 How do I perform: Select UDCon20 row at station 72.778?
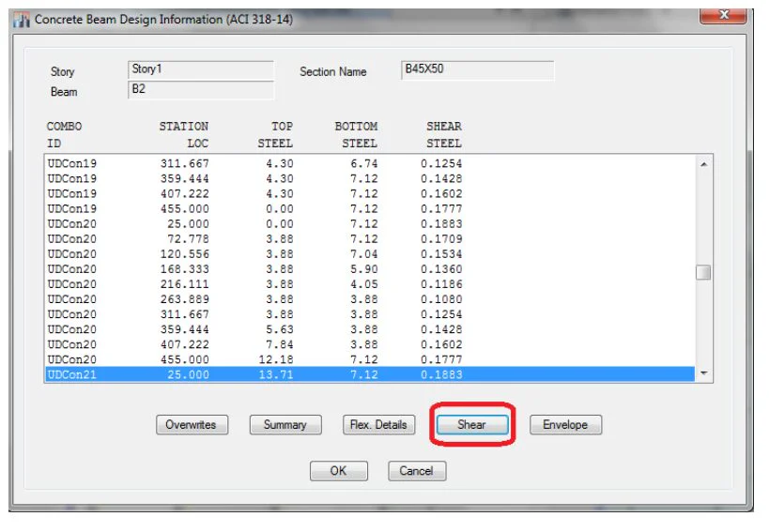click(370, 238)
